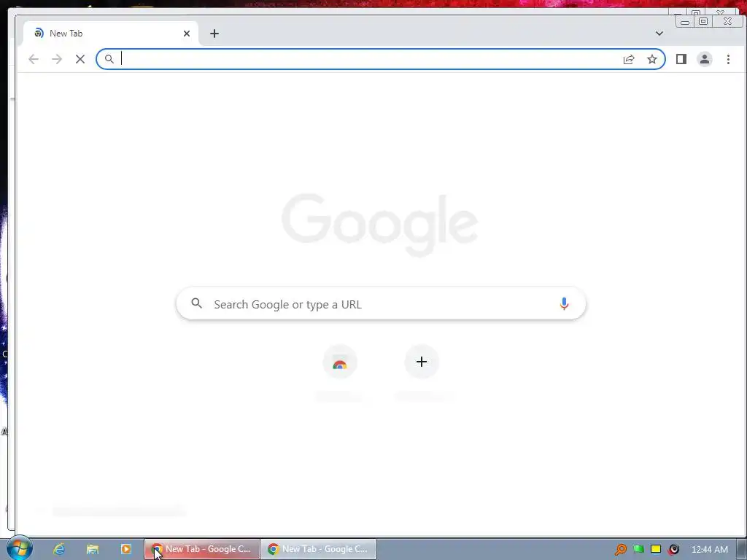Viewport: 747px width, 560px height.
Task: Expand the tab search chevron
Action: pyautogui.click(x=659, y=34)
